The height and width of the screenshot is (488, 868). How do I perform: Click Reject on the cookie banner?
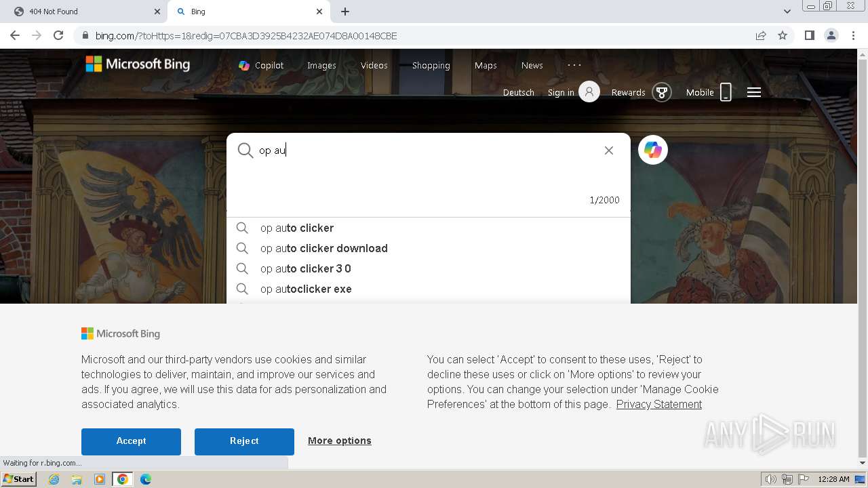pos(244,441)
